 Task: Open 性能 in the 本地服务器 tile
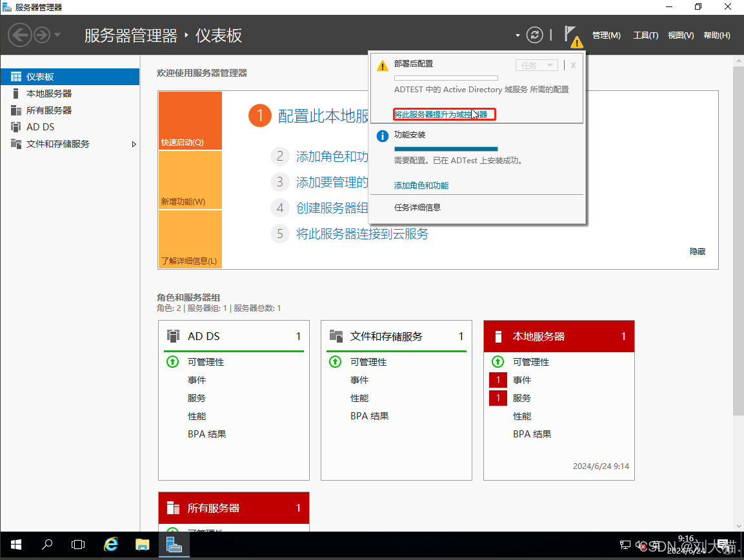click(x=522, y=415)
